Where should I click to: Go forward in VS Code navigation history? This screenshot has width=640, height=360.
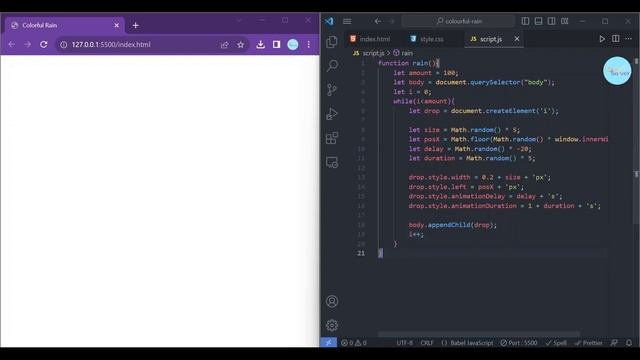coord(391,21)
